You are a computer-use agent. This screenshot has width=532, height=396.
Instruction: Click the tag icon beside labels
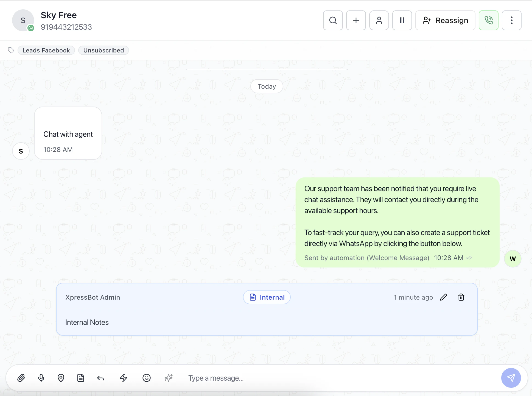coord(11,50)
